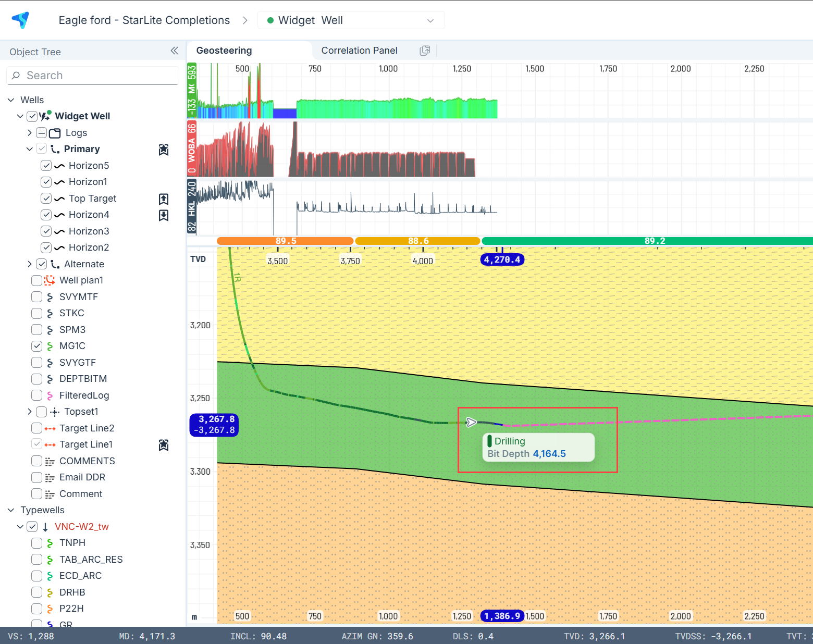Click the Target Line2 red line icon

[50, 428]
